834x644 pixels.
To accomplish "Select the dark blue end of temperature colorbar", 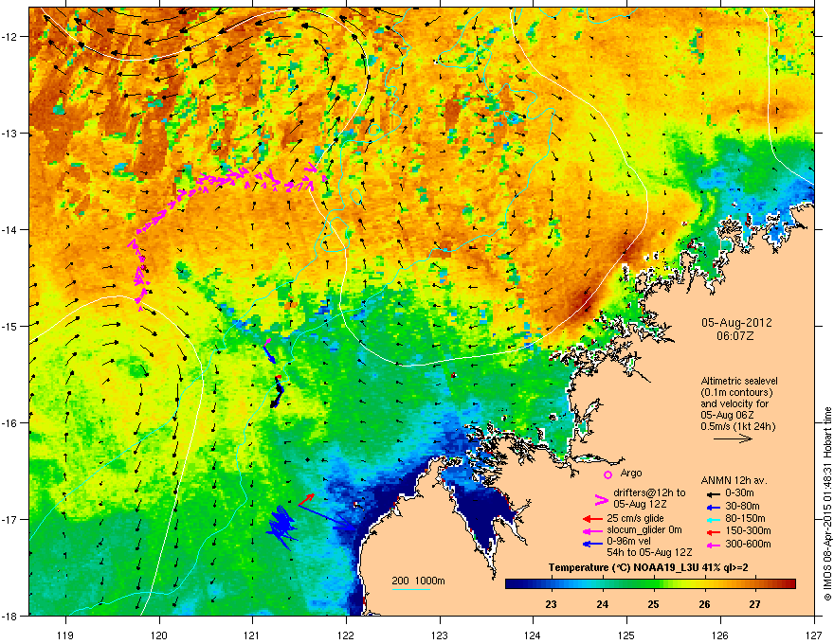I will pyautogui.click(x=511, y=584).
